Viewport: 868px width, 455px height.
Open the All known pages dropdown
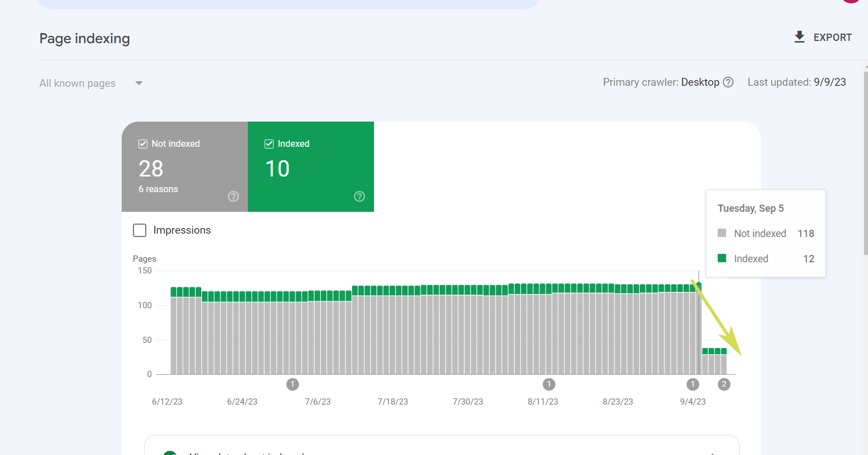point(91,83)
